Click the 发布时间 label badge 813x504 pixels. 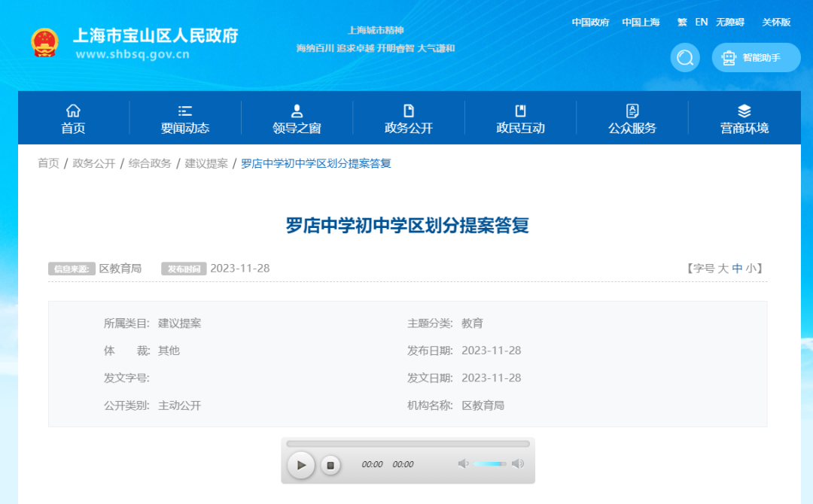184,269
